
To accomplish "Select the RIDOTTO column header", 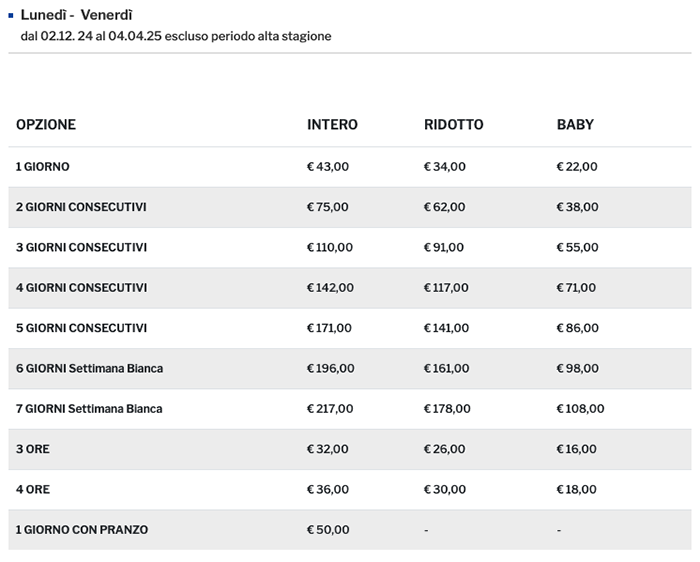I will (x=453, y=125).
